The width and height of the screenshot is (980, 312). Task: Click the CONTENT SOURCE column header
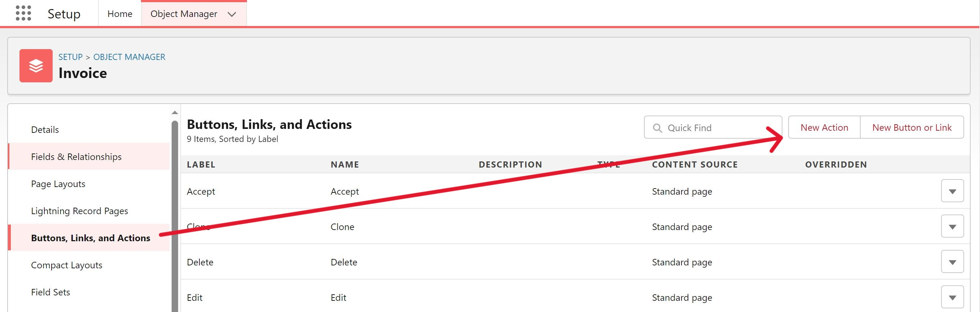point(695,165)
